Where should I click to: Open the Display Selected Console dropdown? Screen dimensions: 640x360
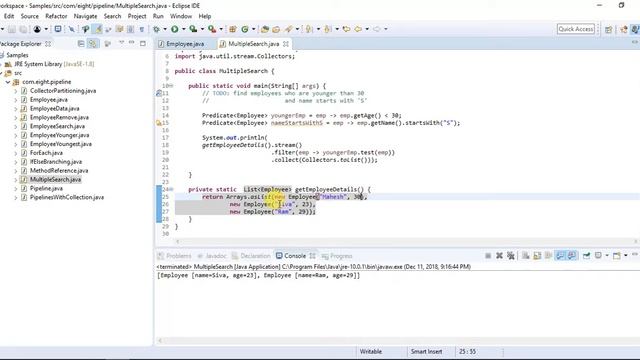pos(607,256)
